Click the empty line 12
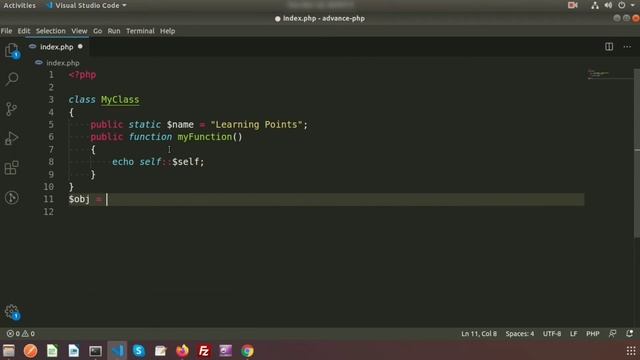The width and height of the screenshot is (640, 360). click(x=326, y=211)
